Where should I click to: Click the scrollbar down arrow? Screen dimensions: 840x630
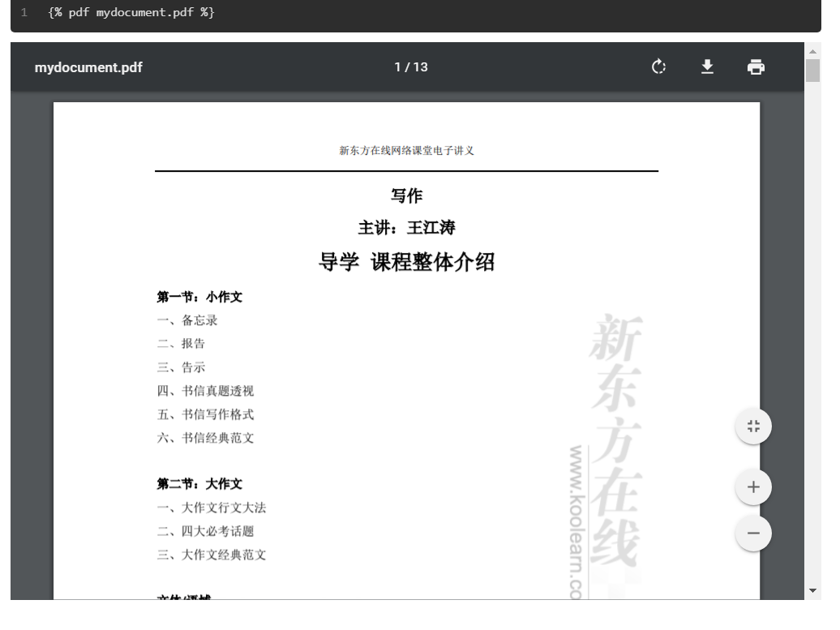(812, 590)
